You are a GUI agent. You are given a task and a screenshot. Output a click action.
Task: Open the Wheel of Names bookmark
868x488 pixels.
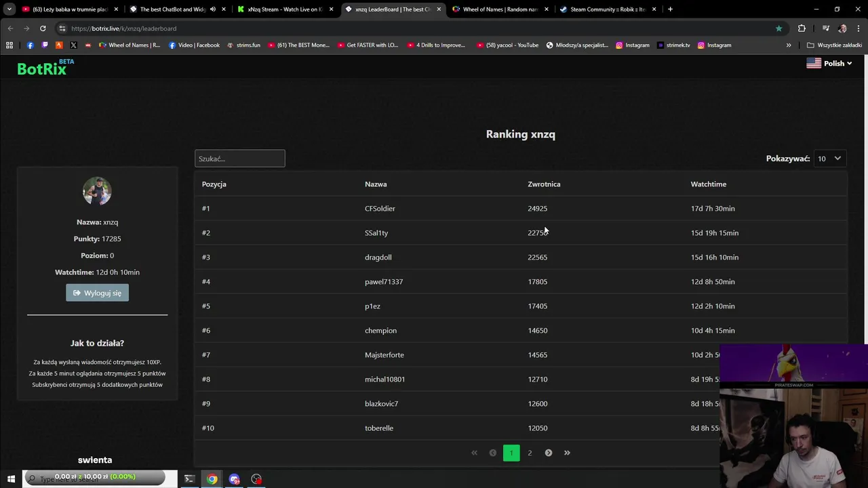130,45
